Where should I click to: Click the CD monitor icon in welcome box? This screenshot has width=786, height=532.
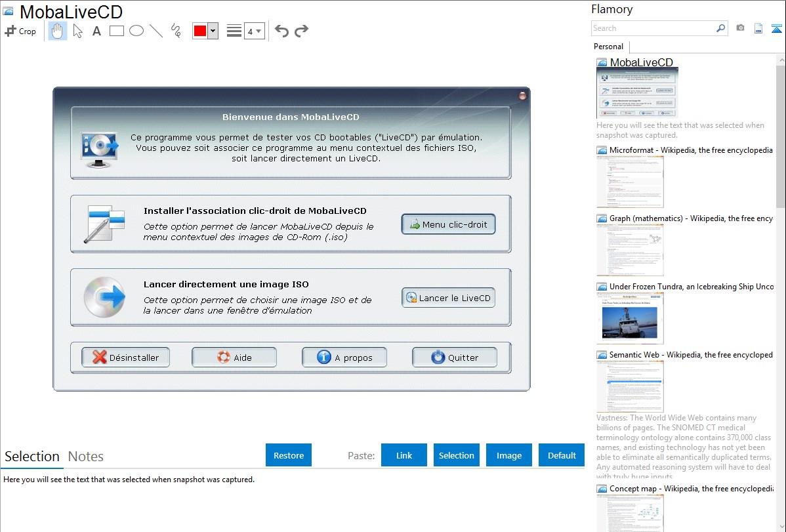tap(100, 150)
